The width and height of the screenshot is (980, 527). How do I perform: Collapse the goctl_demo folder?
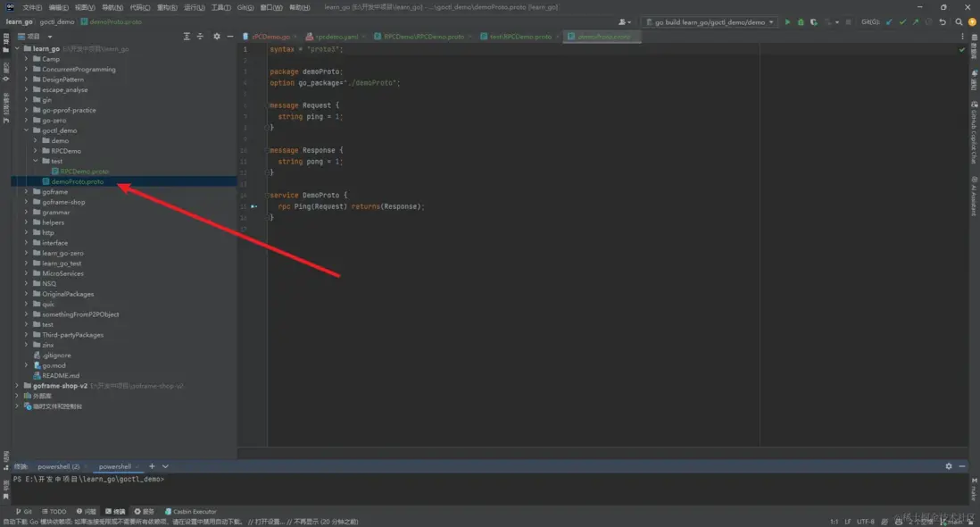26,130
